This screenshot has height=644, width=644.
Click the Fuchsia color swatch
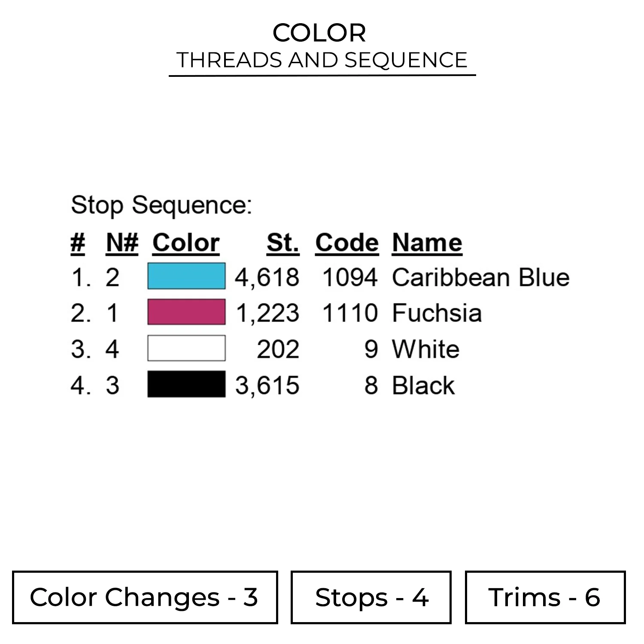coord(186,312)
